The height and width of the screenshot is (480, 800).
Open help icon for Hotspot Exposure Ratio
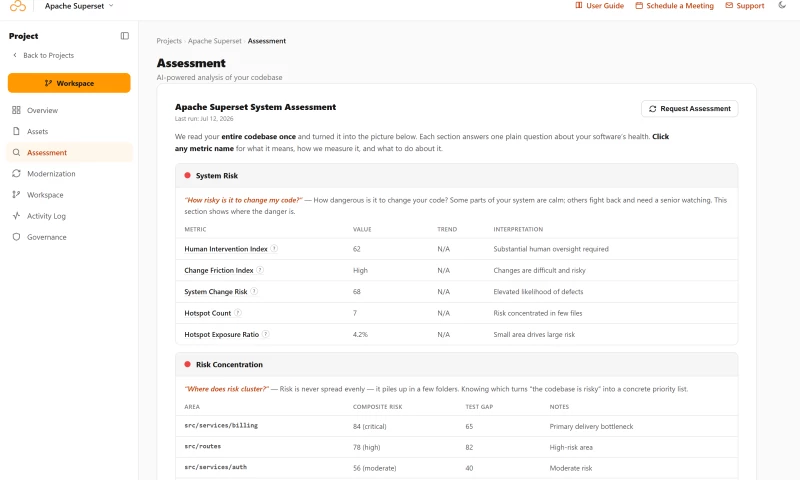265,335
